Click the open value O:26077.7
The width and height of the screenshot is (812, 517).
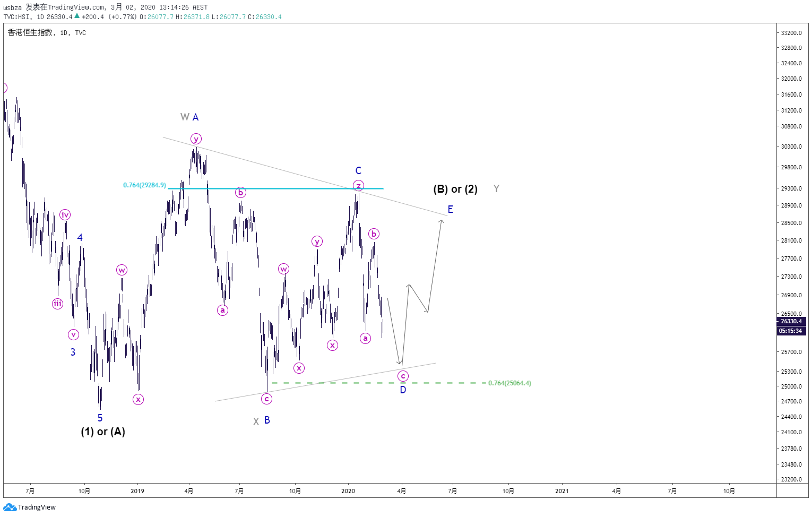157,17
